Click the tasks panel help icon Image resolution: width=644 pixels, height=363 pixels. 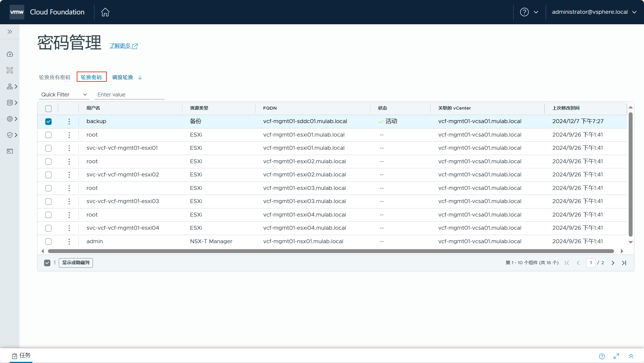[602, 356]
